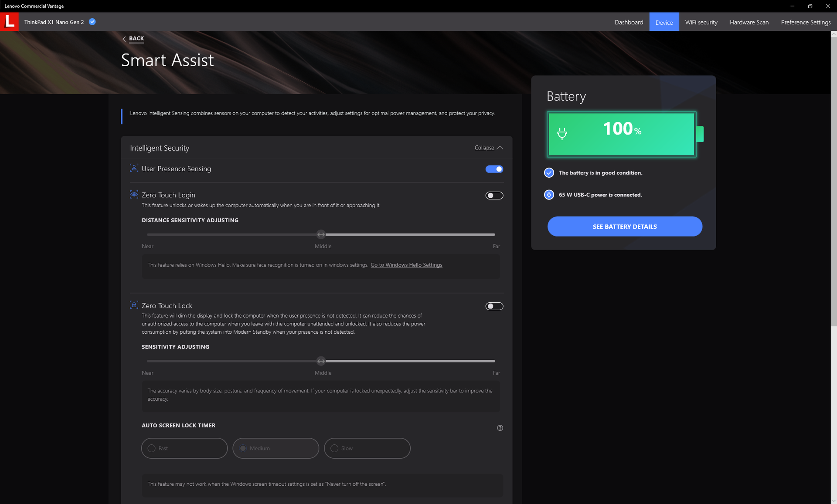837x504 pixels.
Task: Open the Go to Windows Hello Settings link
Action: (x=406, y=265)
